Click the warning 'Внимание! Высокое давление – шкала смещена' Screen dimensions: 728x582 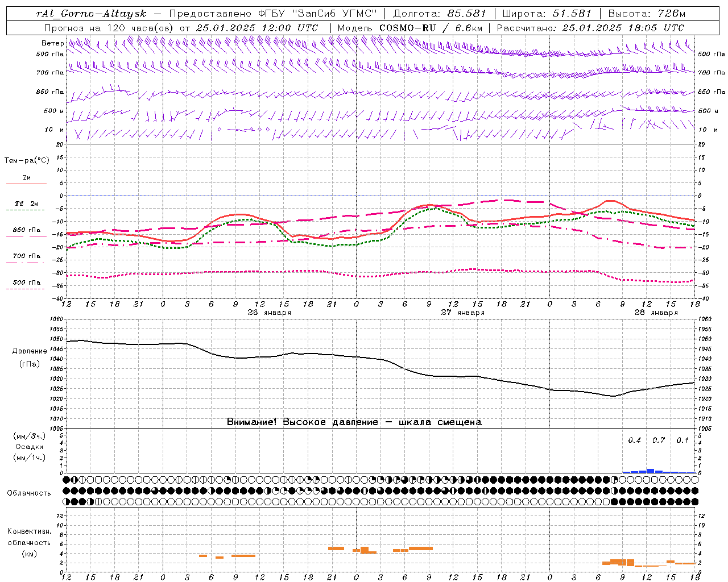pyautogui.click(x=354, y=422)
